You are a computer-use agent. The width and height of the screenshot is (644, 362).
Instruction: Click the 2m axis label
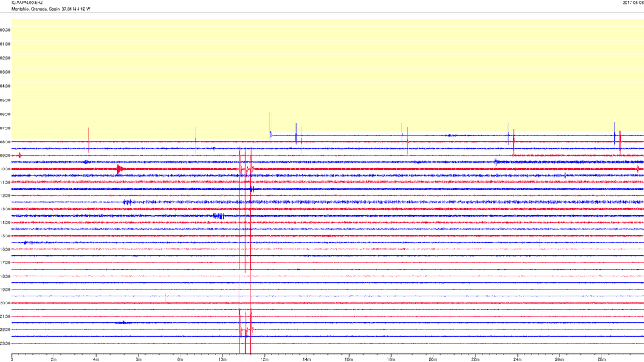54,359
